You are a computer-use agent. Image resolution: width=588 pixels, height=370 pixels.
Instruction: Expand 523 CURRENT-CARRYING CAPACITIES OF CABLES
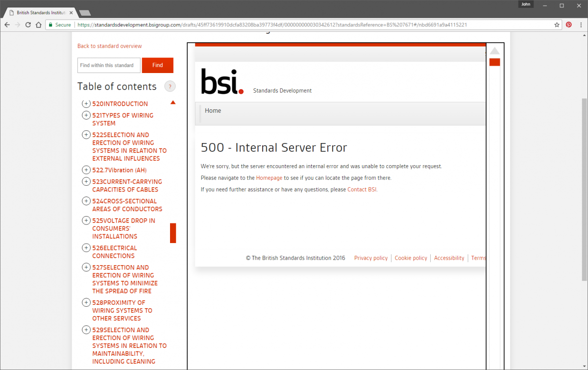86,182
